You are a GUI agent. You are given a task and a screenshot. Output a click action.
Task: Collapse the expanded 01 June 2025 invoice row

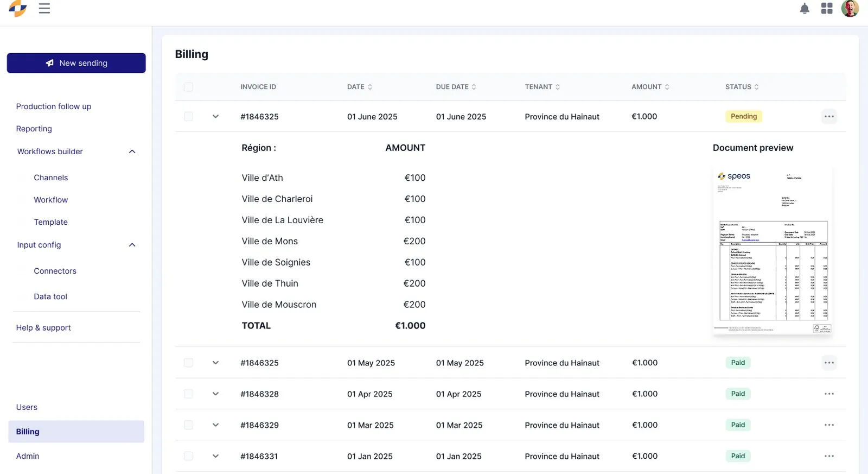215,116
